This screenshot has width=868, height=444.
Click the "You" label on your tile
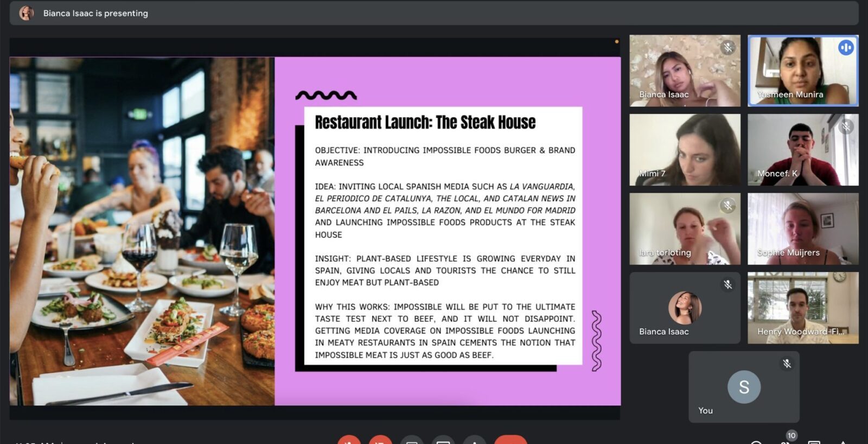coord(705,410)
